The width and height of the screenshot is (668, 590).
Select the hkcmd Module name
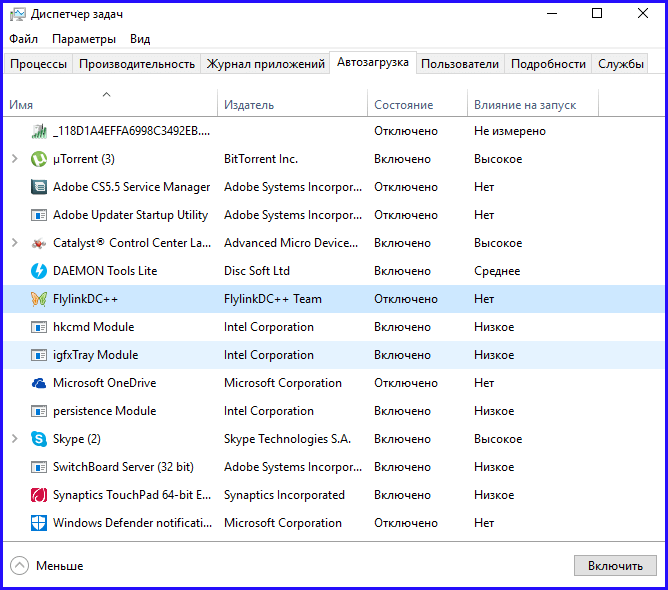pyautogui.click(x=93, y=327)
